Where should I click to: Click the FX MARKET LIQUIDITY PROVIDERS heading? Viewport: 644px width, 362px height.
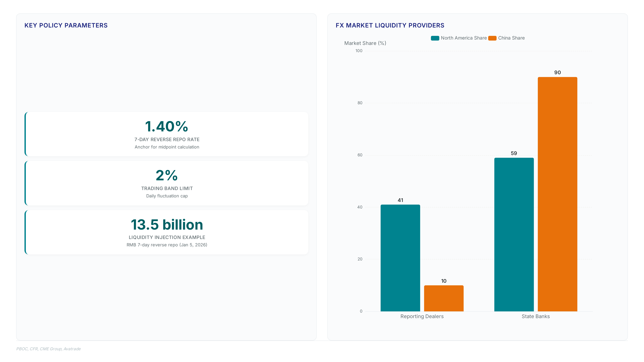(x=390, y=25)
